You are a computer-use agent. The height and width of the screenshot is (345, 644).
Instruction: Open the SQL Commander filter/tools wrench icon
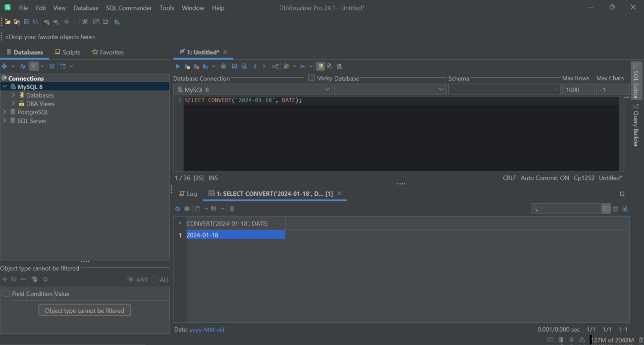click(x=286, y=66)
